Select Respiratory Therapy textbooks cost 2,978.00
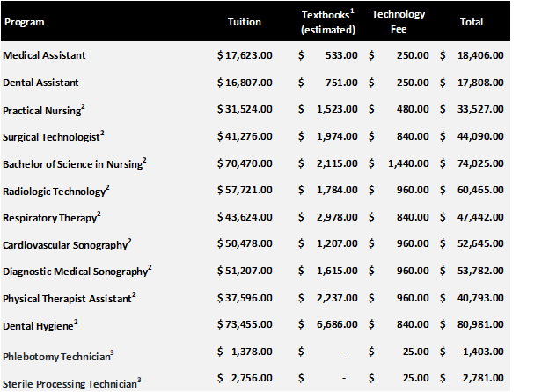The image size is (549, 392). point(339,217)
